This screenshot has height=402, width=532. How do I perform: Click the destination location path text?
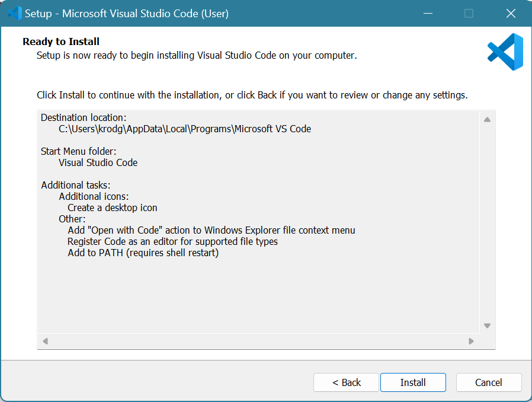(x=184, y=129)
